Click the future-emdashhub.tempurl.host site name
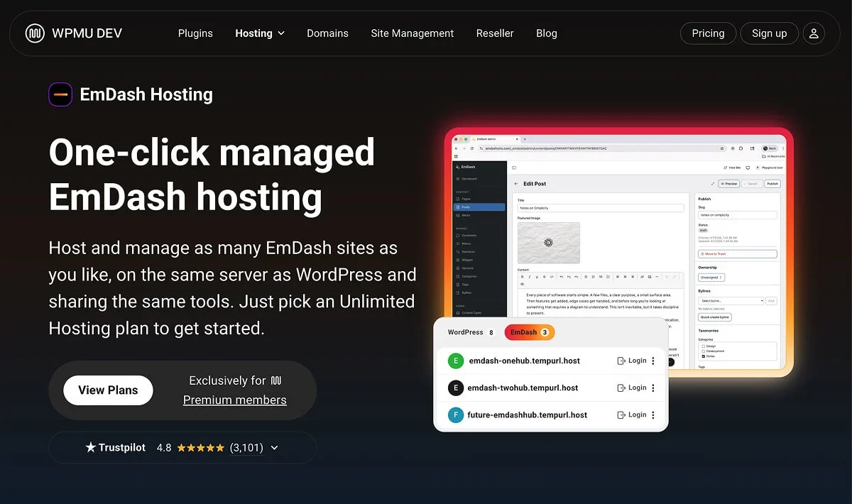The width and height of the screenshot is (852, 504). (528, 415)
